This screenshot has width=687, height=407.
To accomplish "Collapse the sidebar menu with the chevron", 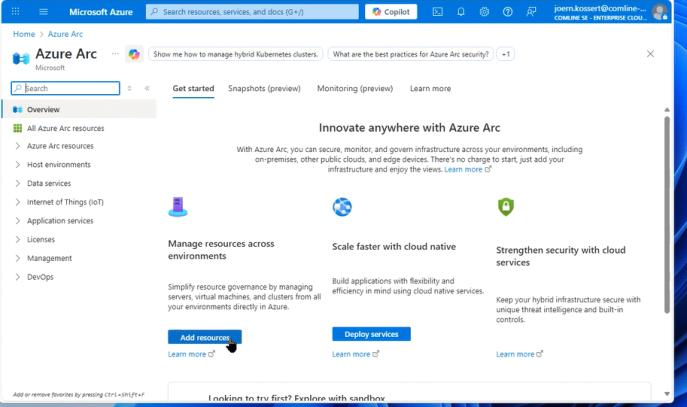I will 147,88.
